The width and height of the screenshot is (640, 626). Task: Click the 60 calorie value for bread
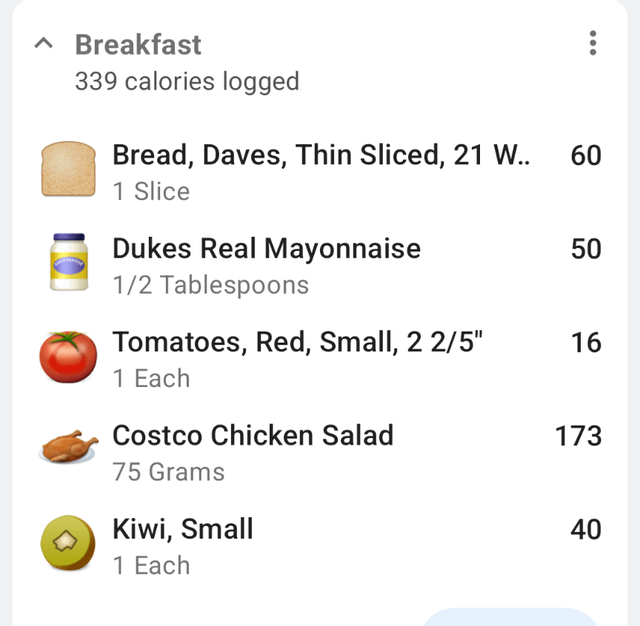coord(585,155)
